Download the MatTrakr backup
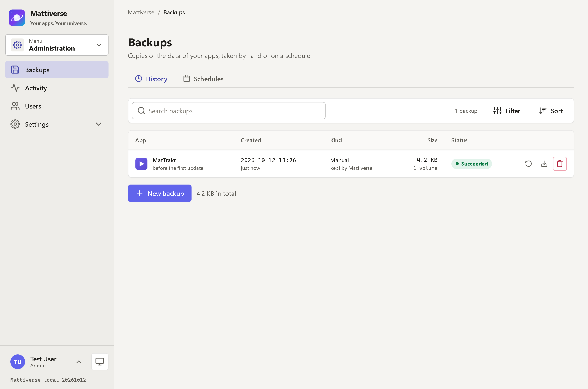This screenshot has height=389, width=588. [x=544, y=164]
